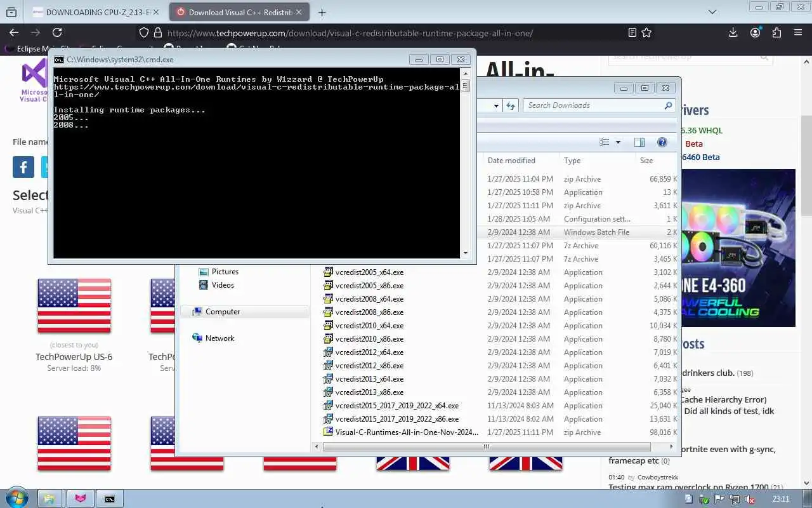Click the Explorer search magnifier icon

(668, 105)
